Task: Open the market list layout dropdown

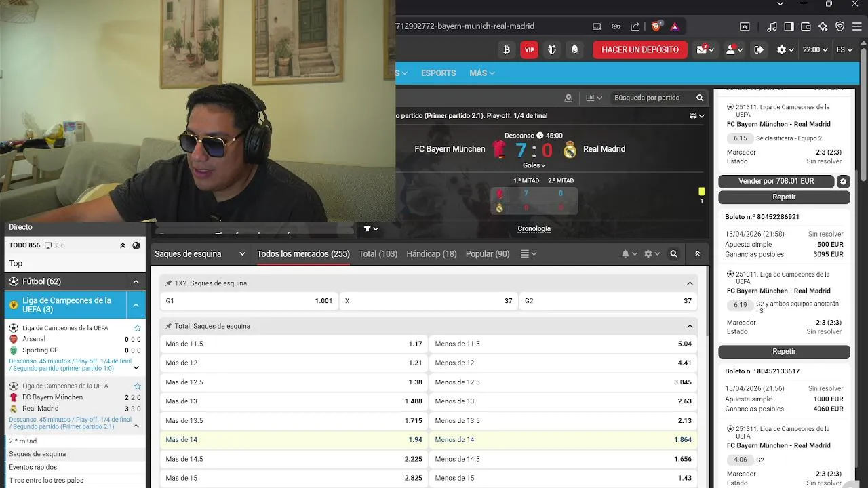Action: pyautogui.click(x=528, y=253)
